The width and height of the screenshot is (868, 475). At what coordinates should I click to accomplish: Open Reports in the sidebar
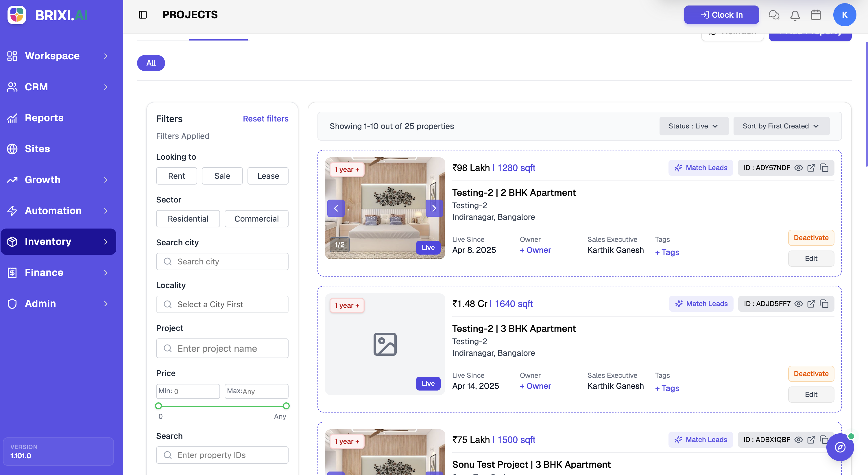(58, 118)
